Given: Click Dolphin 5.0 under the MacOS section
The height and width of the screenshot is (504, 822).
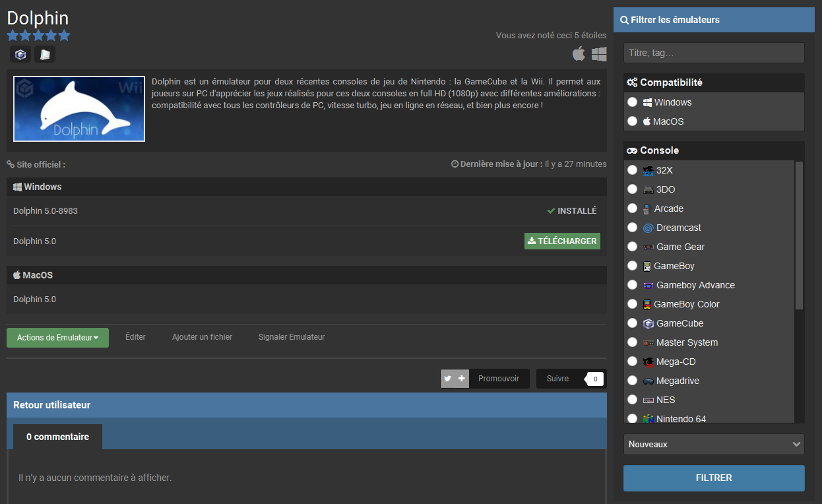Looking at the screenshot, I should (34, 299).
